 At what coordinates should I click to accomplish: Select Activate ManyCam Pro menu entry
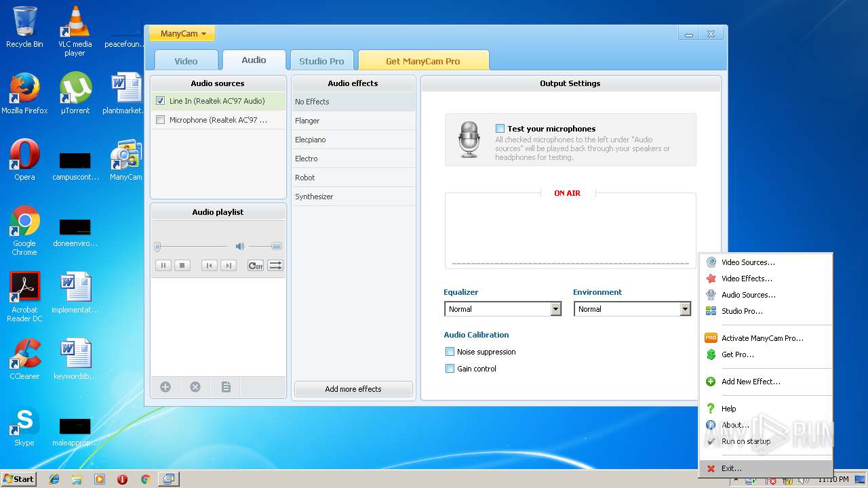click(765, 338)
